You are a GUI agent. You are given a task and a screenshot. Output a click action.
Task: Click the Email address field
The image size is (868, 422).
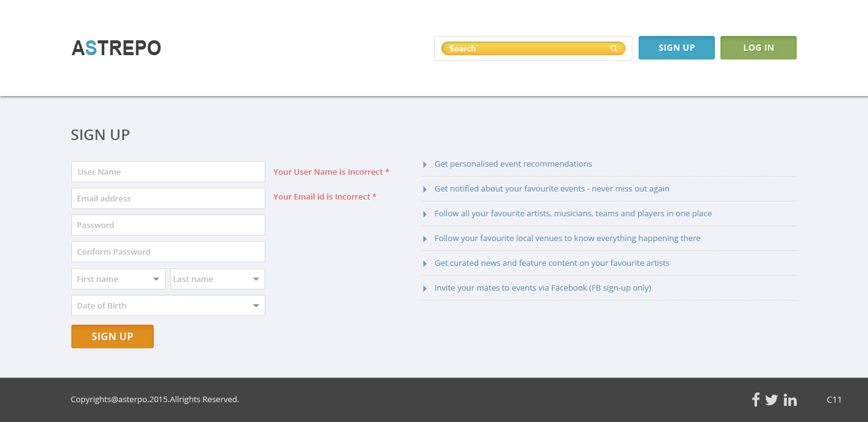168,198
